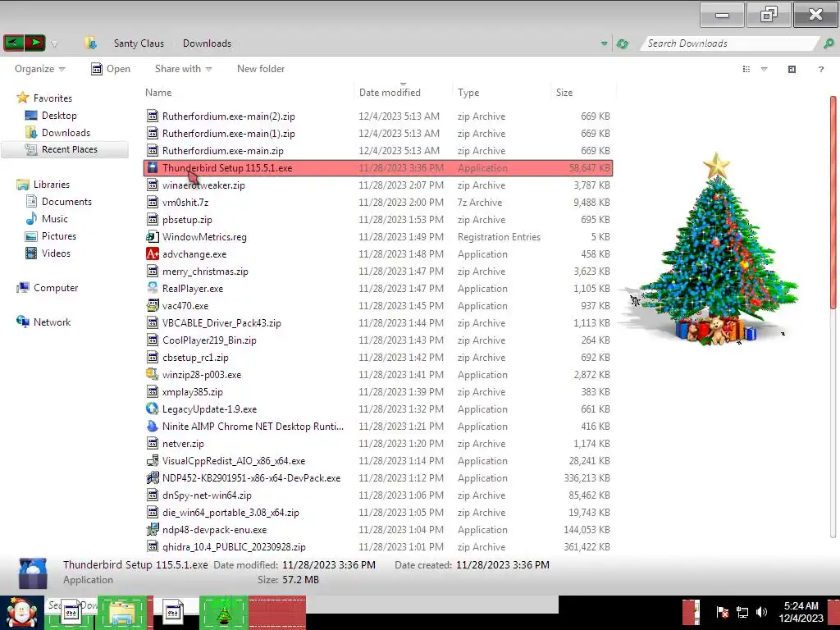Screen dimensions: 840x630
Task: Click the Downloads breadcrumb in address bar
Action: tap(207, 43)
